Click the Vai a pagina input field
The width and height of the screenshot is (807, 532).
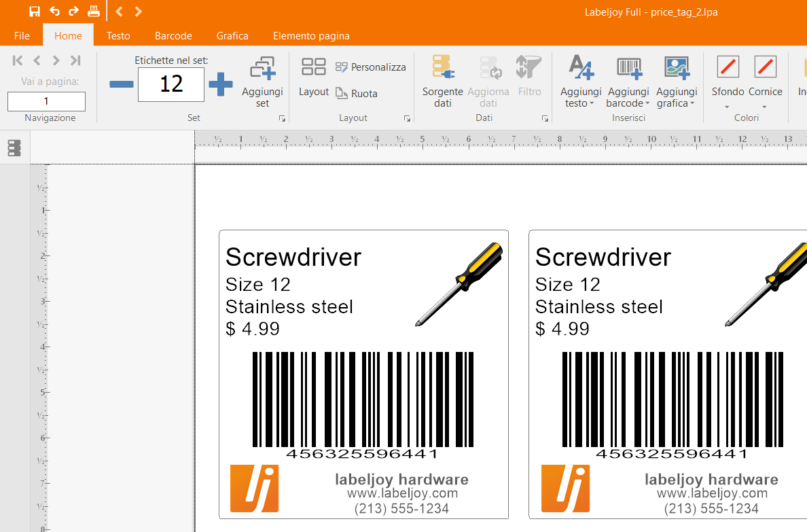(46, 101)
